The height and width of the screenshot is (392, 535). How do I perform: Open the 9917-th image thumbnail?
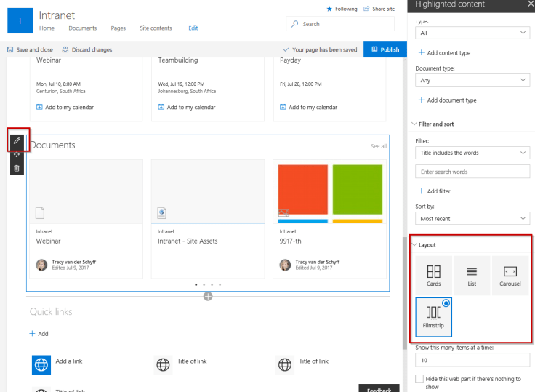click(331, 191)
